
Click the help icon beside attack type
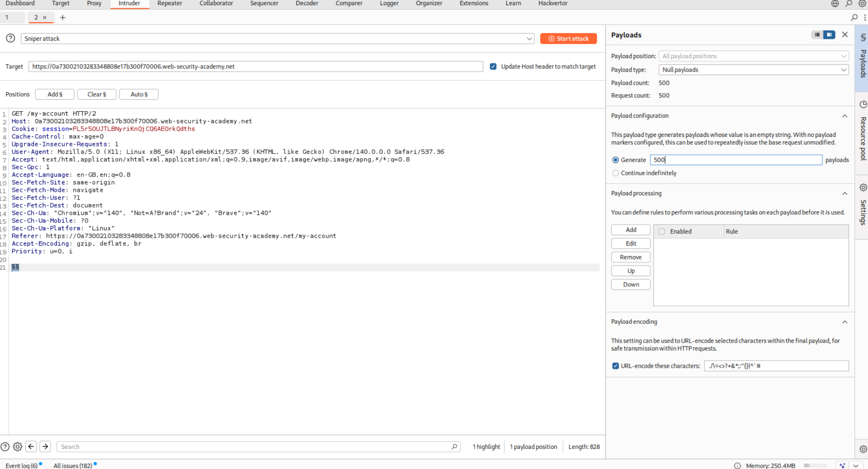click(x=10, y=38)
